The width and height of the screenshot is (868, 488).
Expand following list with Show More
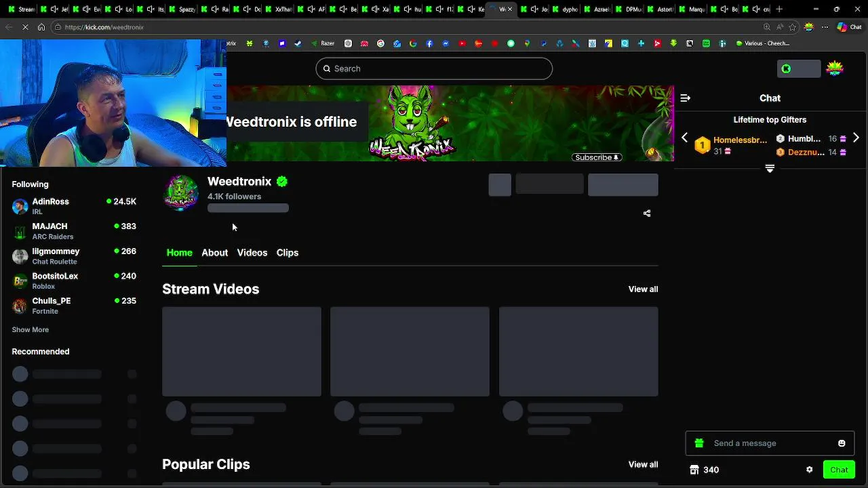[x=30, y=329]
